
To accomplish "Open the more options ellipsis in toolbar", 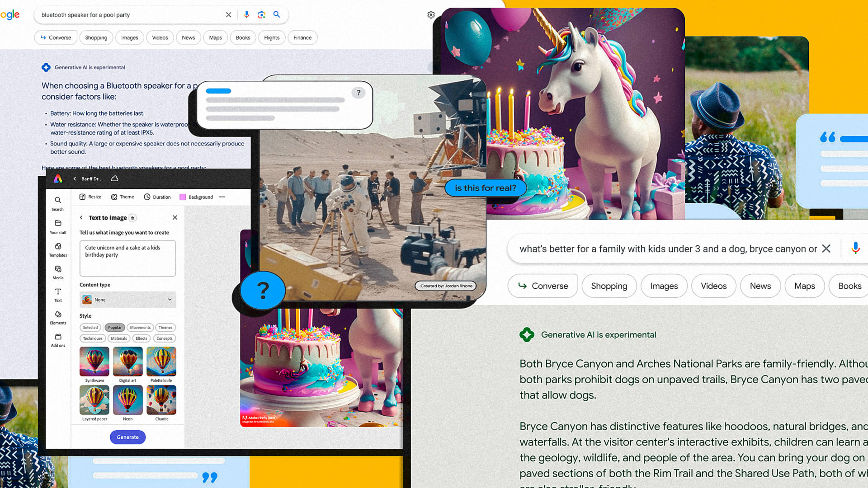I will pos(222,197).
